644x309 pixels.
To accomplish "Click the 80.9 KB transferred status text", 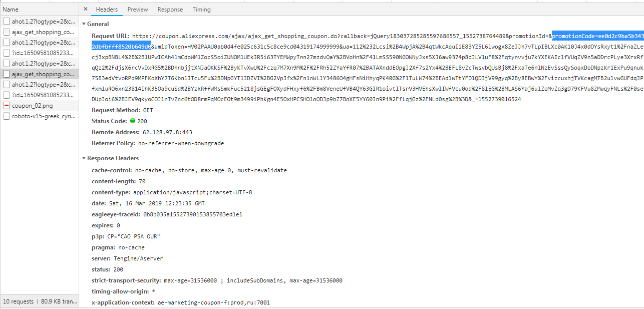I will click(x=58, y=301).
